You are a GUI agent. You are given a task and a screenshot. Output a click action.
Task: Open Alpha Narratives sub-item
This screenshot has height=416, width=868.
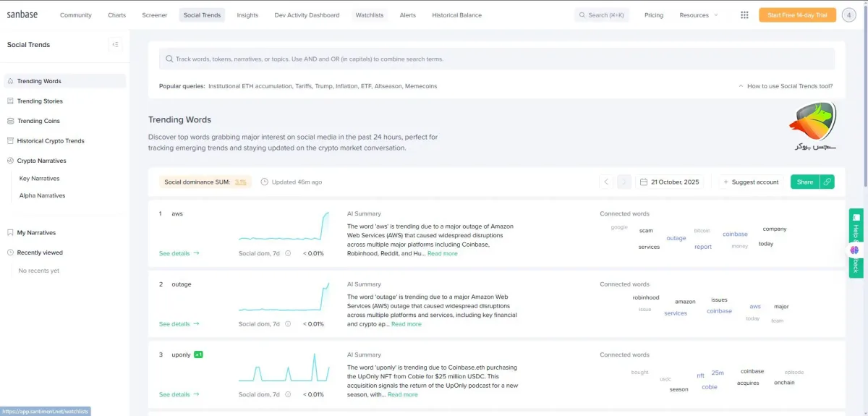(43, 195)
